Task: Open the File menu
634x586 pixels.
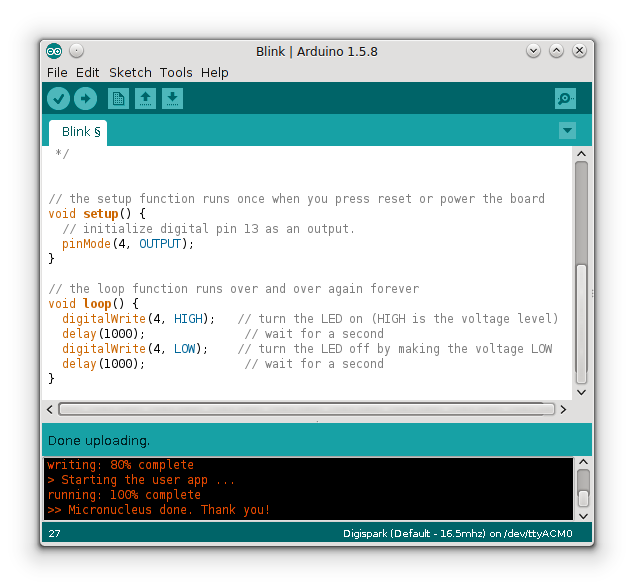Action: point(57,73)
